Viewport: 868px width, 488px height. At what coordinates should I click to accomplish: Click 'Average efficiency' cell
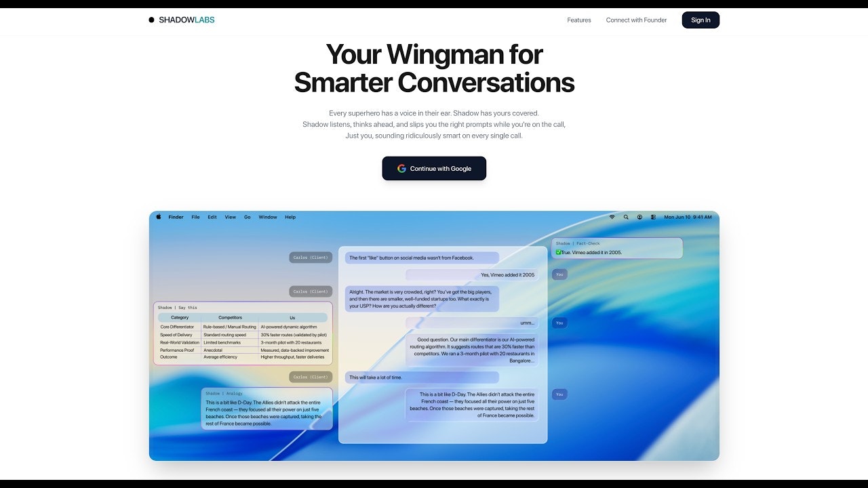[x=220, y=357]
